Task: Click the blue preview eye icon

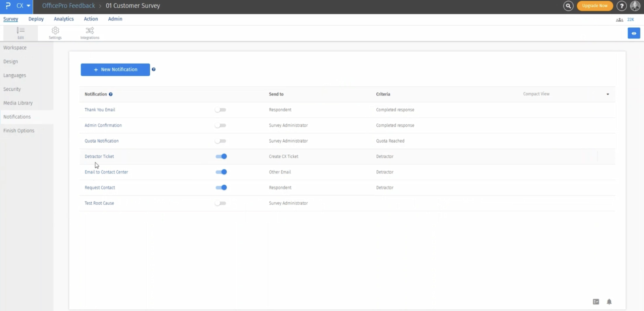Action: click(634, 33)
